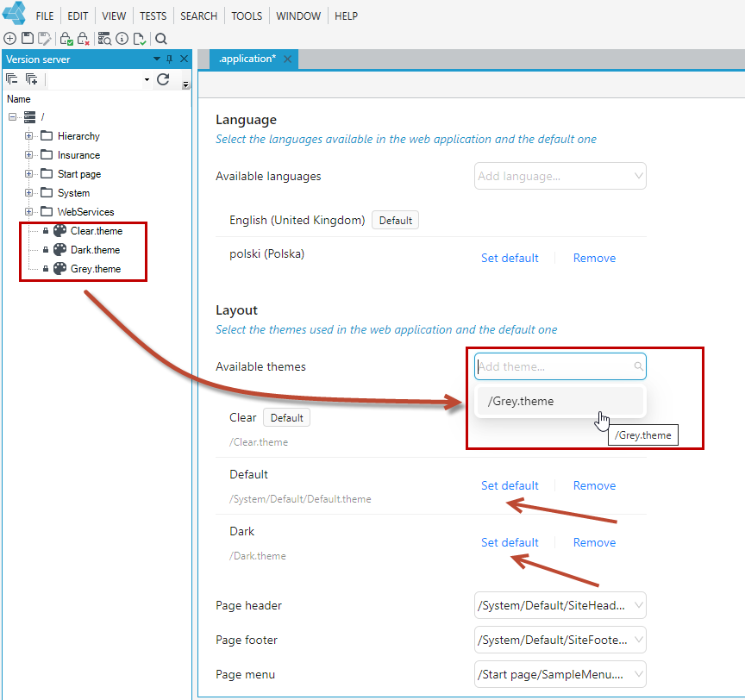Viewport: 745px width, 700px height.
Task: Click the information circle toolbar icon
Action: [x=122, y=39]
